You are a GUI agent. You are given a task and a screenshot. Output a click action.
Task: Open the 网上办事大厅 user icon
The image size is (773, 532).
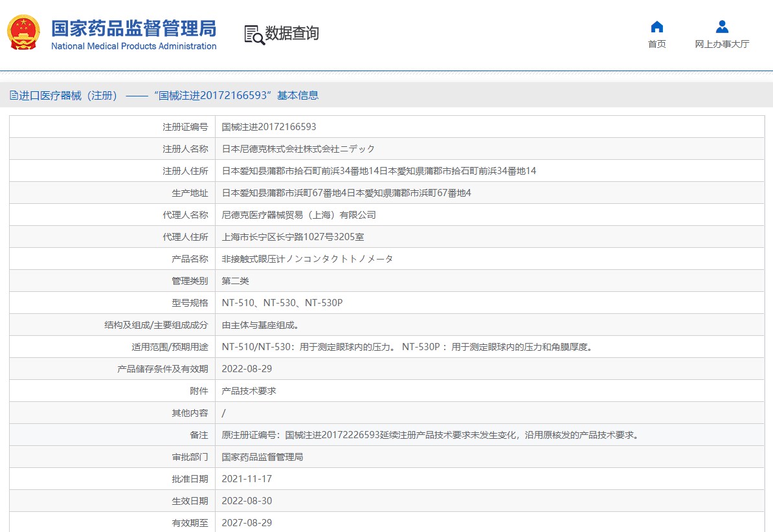point(723,27)
